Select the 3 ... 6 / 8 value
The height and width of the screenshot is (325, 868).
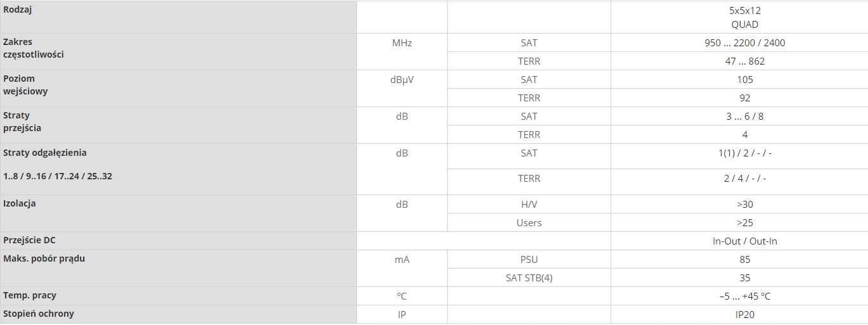[x=744, y=117]
